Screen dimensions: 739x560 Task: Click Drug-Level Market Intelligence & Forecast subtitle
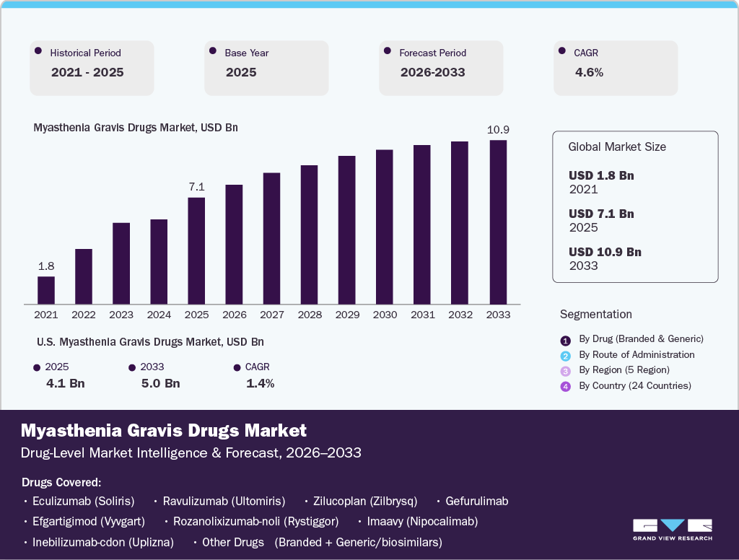click(x=191, y=453)
